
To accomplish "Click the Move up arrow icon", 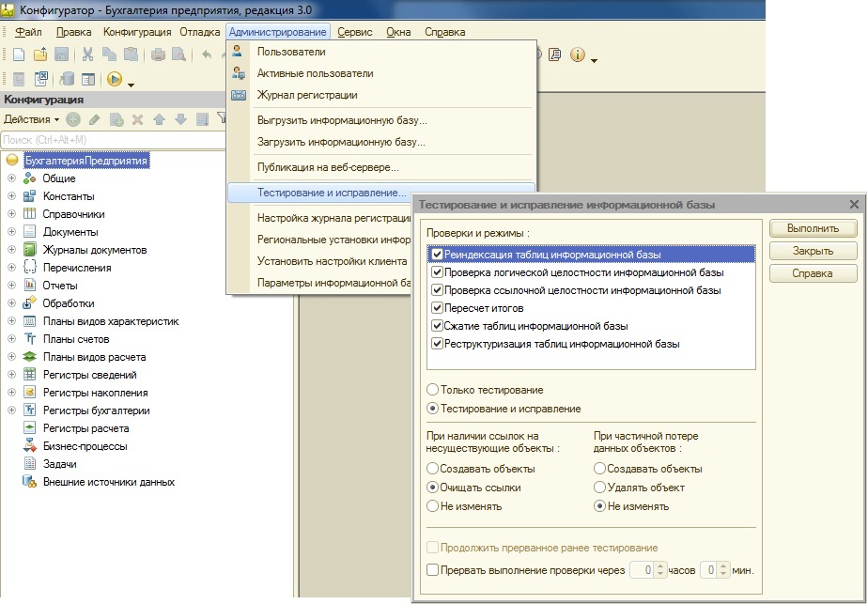I will 159,119.
